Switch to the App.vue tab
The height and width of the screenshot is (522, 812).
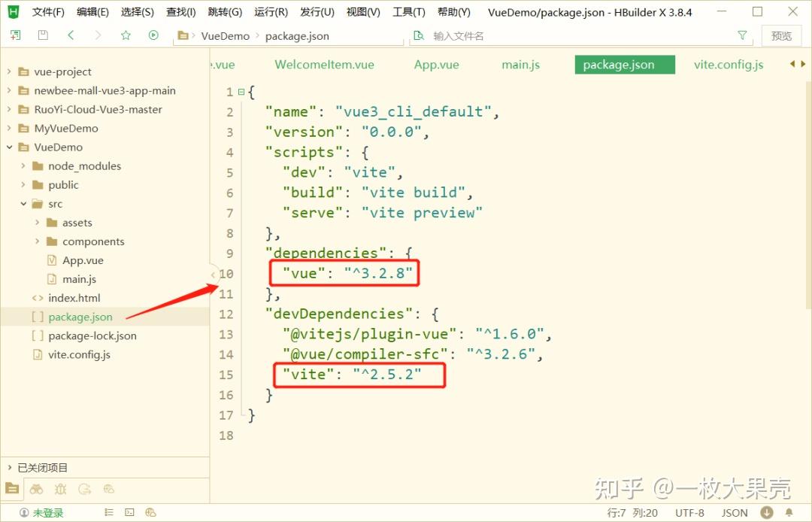click(436, 65)
